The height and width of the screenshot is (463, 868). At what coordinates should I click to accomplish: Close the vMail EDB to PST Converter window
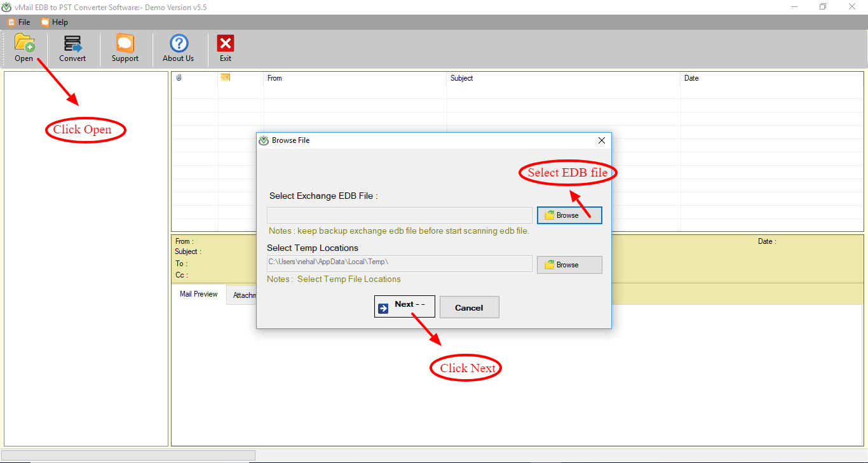pyautogui.click(x=852, y=7)
